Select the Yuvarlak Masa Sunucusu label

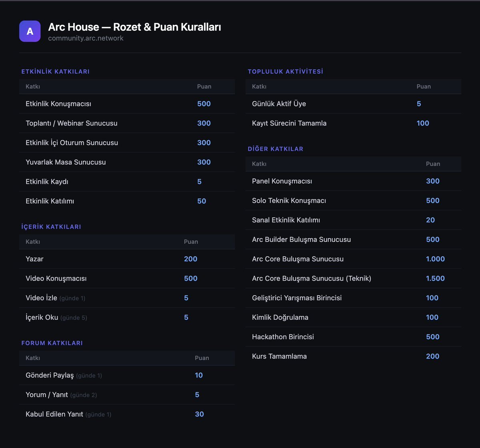66,162
